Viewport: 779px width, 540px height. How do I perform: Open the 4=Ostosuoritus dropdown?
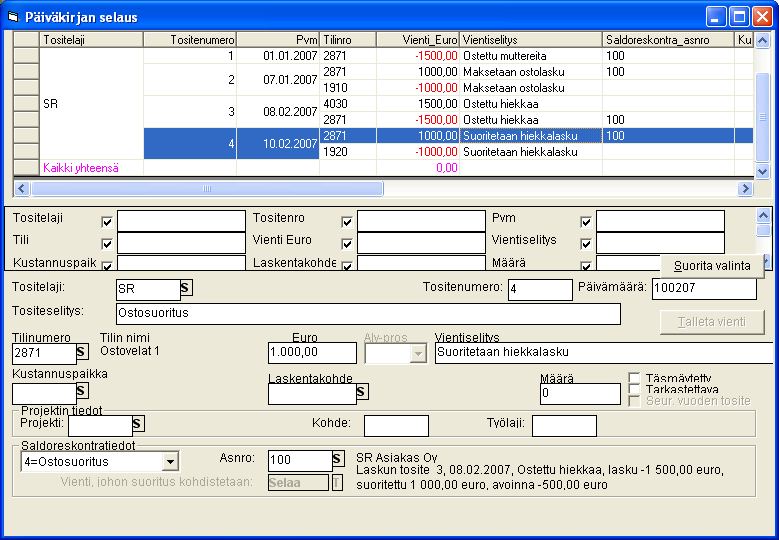(x=170, y=462)
